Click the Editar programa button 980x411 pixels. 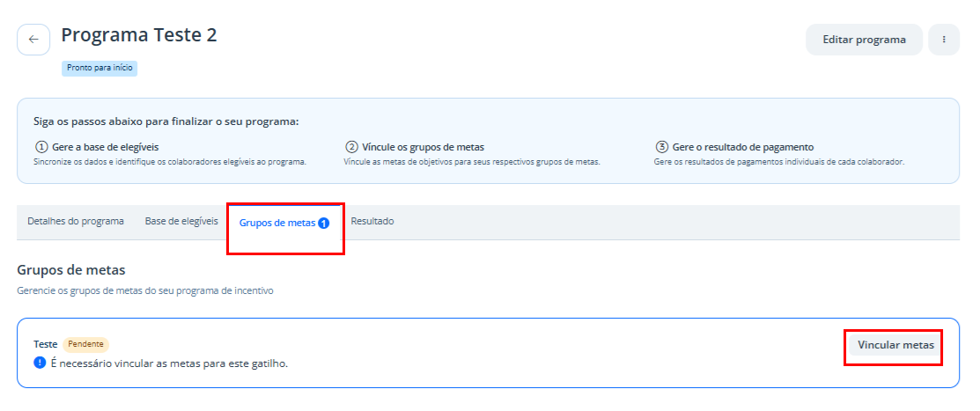864,40
